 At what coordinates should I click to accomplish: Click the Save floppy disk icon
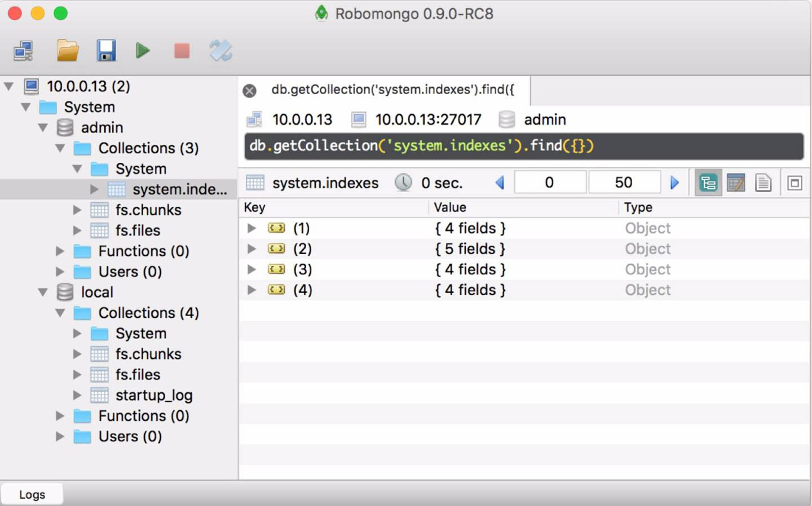click(106, 51)
